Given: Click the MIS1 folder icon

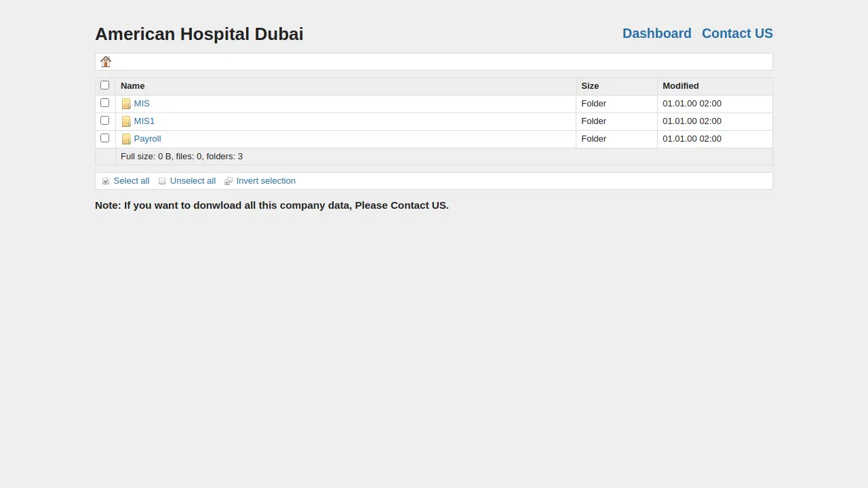Looking at the screenshot, I should 126,121.
